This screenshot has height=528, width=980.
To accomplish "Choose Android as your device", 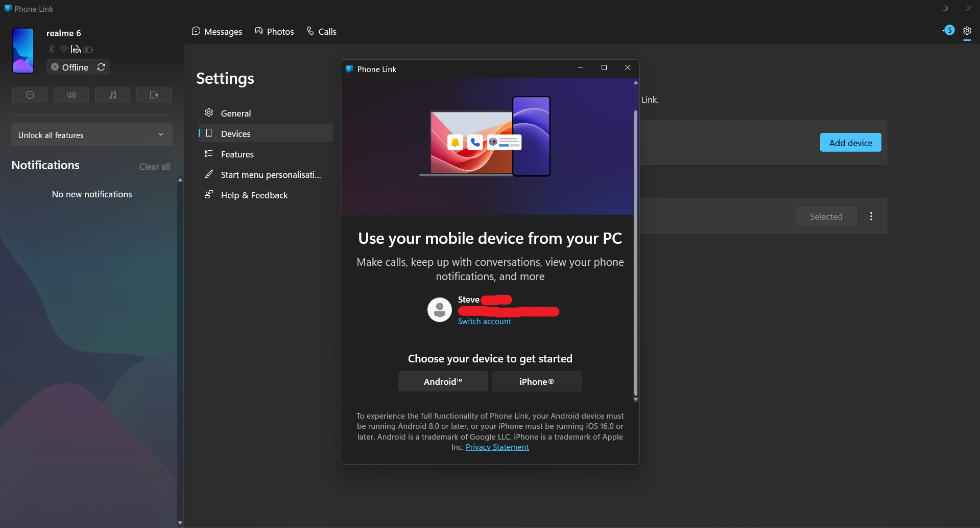I will (443, 382).
